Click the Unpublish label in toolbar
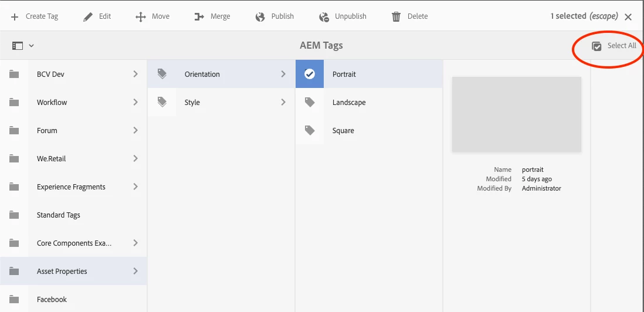The height and width of the screenshot is (312, 644). pyautogui.click(x=351, y=16)
